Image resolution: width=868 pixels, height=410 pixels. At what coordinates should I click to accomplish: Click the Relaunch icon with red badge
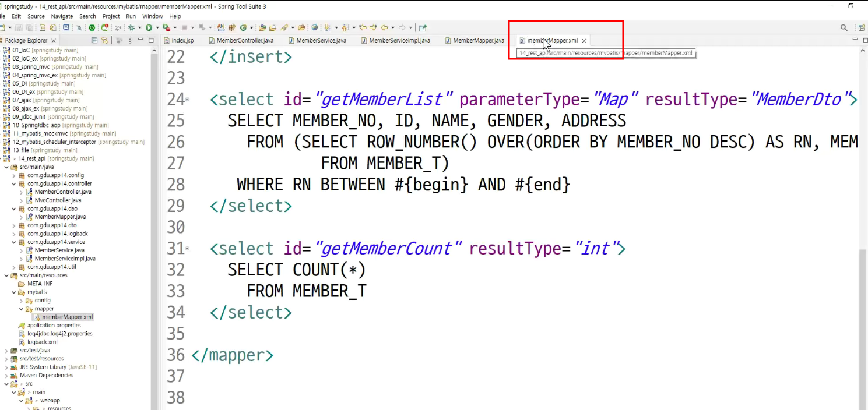pos(105,27)
